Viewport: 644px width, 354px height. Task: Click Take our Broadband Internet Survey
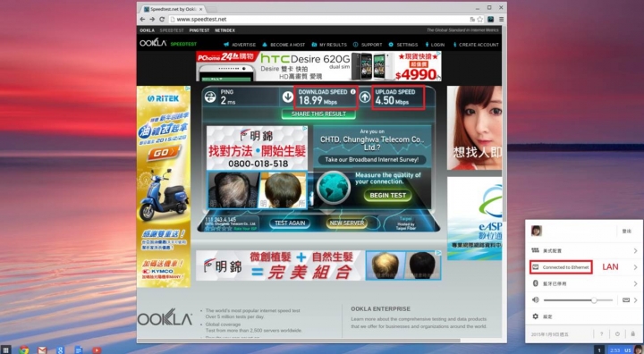click(x=372, y=160)
